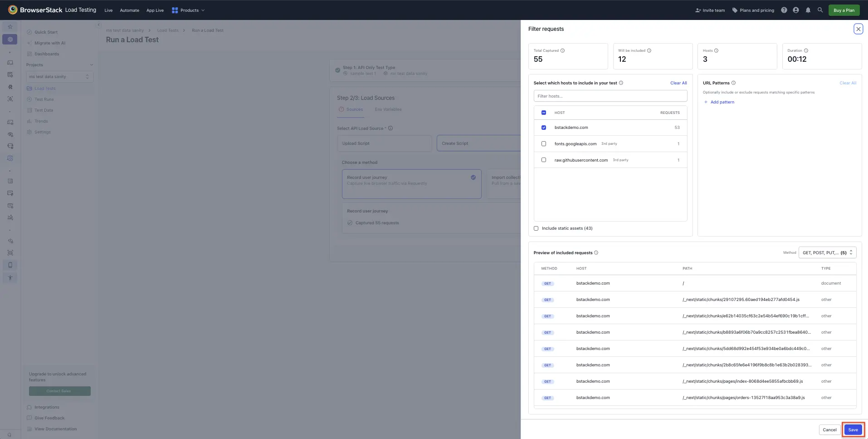Click the globe icon in left rail
Screen dimensions: 868x439
(10, 39)
